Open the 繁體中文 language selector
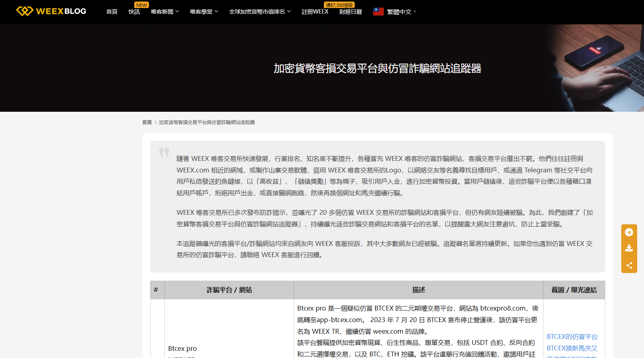Screen dimensions: 644x358 [x=401, y=12]
